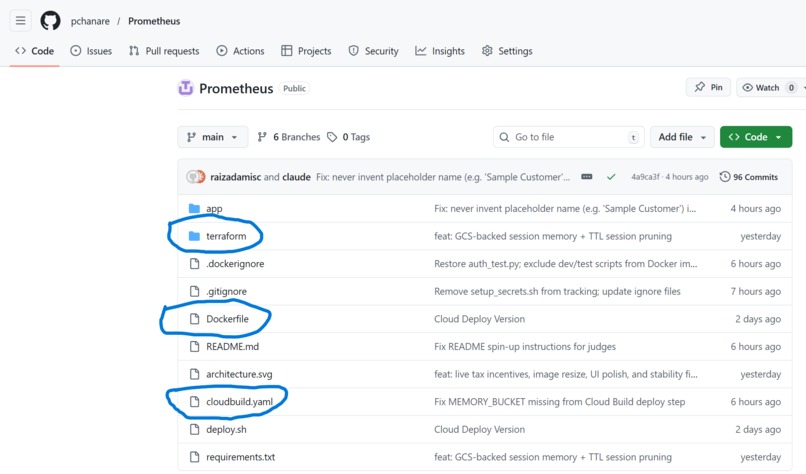Click the architecture.svg file icon
Image resolution: width=806 pixels, height=474 pixels.
coord(194,374)
